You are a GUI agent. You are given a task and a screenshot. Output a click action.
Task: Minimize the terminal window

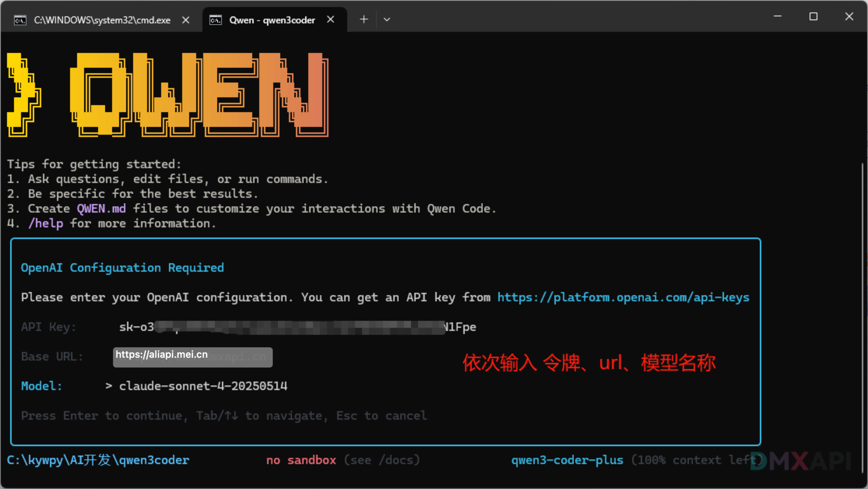778,16
